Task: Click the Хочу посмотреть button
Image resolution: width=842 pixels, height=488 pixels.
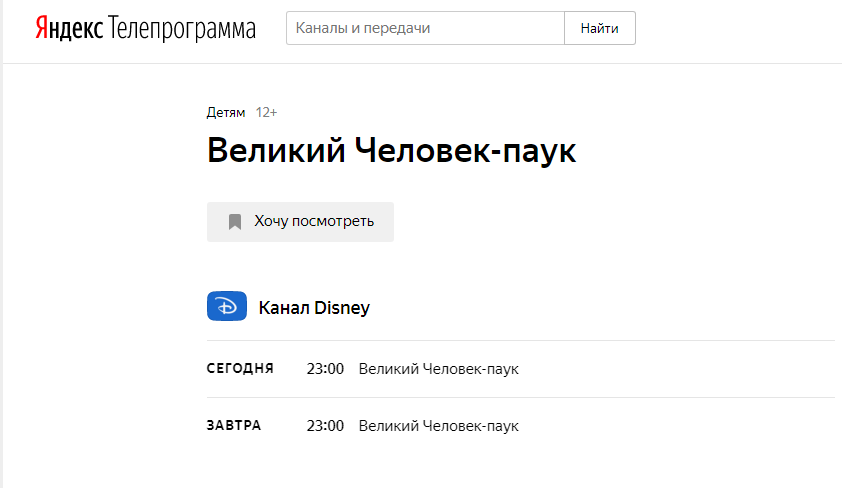Action: pyautogui.click(x=300, y=222)
